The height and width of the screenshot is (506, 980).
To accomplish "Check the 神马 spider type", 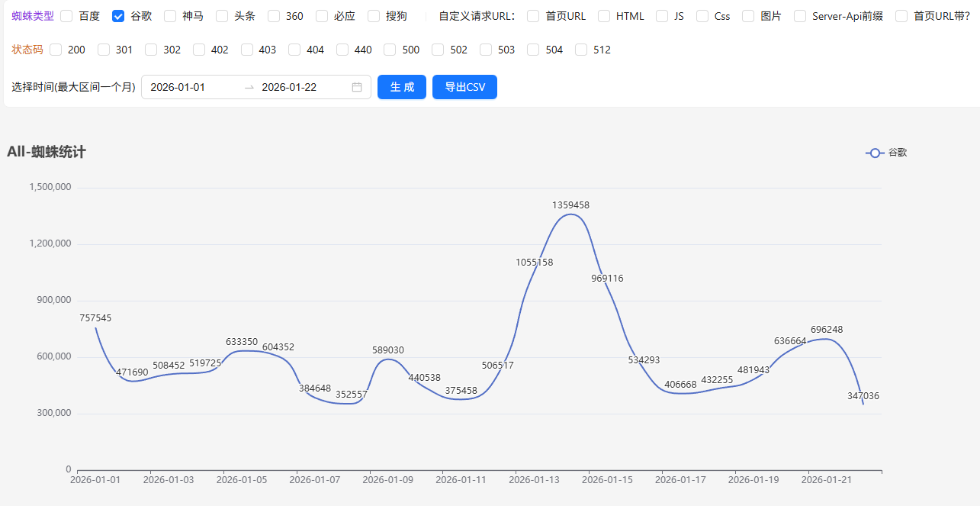I will click(169, 15).
